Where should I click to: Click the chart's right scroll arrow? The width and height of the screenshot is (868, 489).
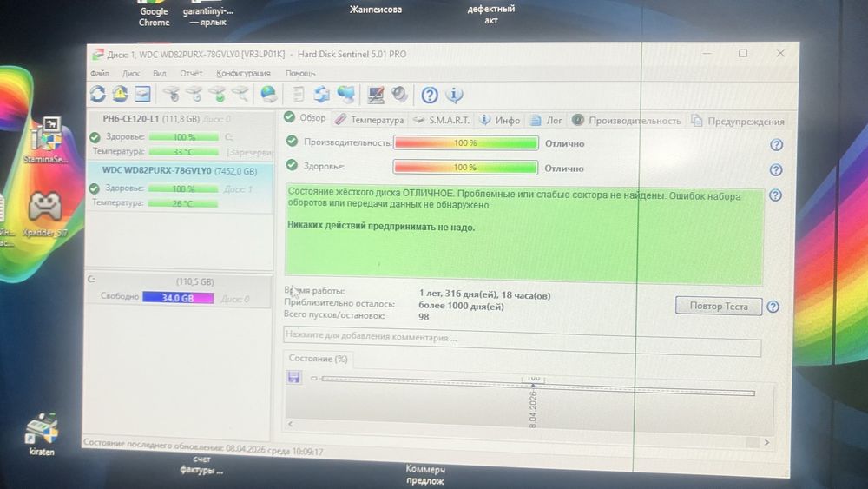click(x=766, y=442)
